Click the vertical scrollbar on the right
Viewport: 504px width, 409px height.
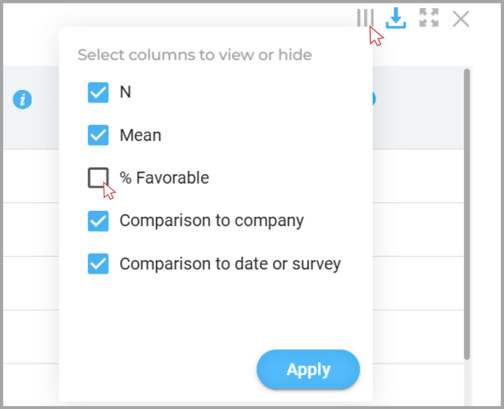(467, 214)
